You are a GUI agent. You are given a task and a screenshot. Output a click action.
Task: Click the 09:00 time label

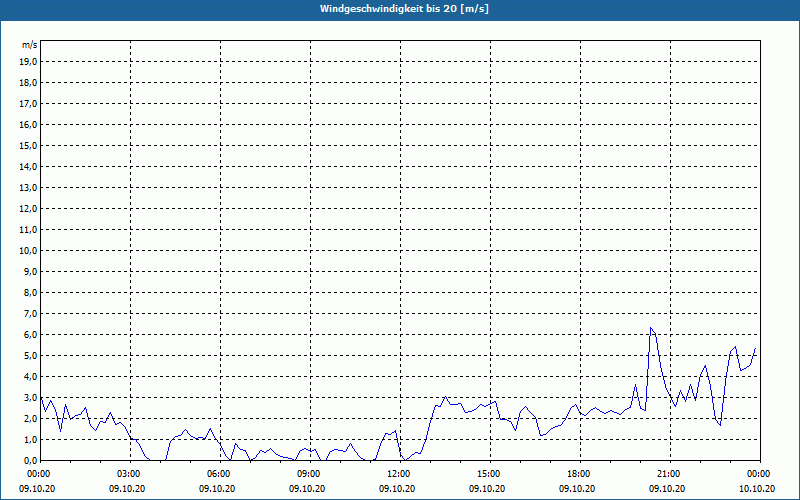[x=310, y=474]
